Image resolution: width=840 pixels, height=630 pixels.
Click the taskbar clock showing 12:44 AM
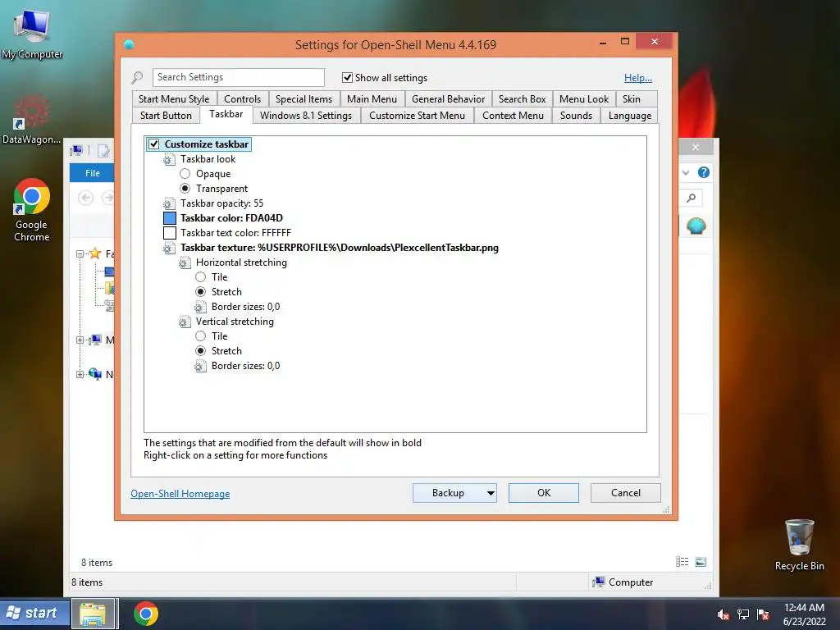804,614
